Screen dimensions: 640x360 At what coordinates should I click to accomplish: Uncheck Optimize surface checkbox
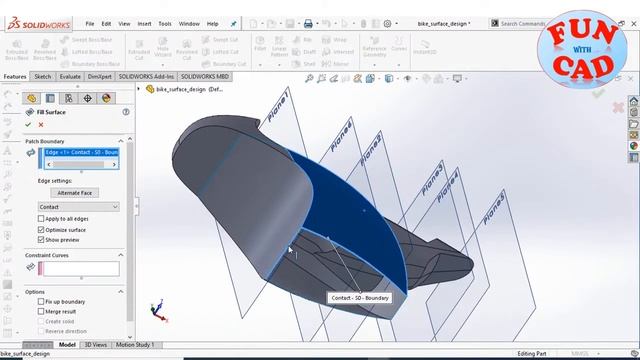[x=41, y=230]
